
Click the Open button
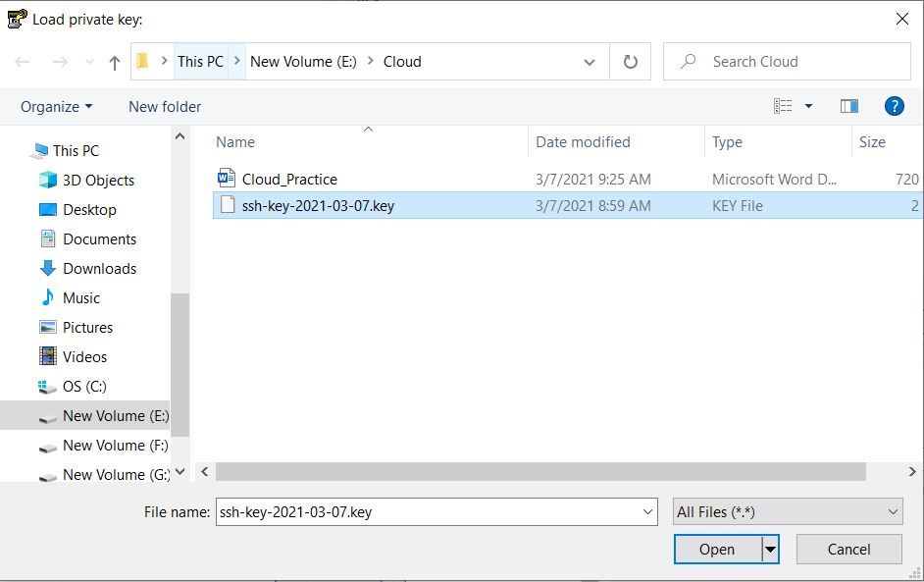[x=717, y=550]
